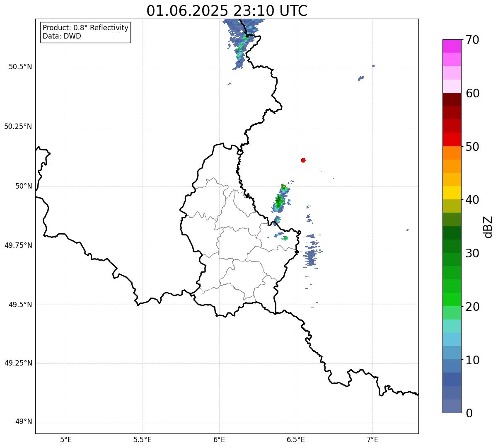Click the 50.25°N latitude label

(x=18, y=126)
